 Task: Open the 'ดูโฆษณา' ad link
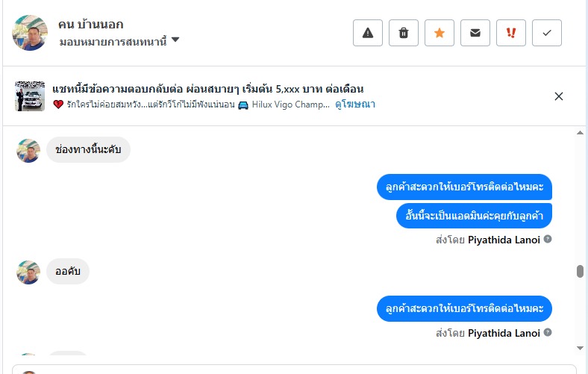pyautogui.click(x=355, y=105)
